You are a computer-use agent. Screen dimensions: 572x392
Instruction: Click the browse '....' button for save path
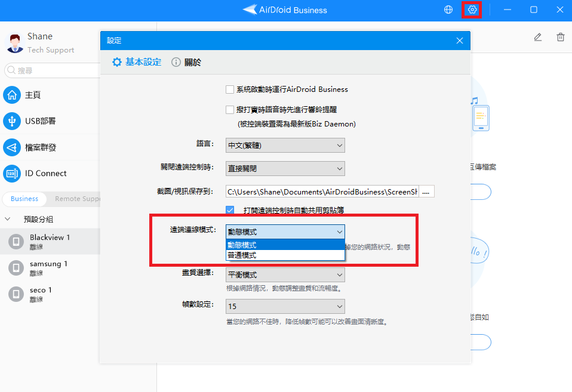(x=426, y=192)
